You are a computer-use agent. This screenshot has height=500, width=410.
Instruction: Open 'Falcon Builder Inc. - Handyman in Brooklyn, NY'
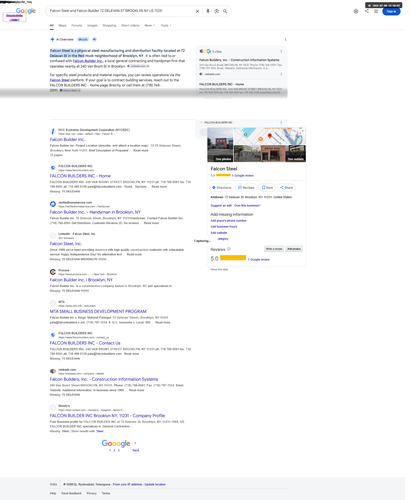pos(95,212)
